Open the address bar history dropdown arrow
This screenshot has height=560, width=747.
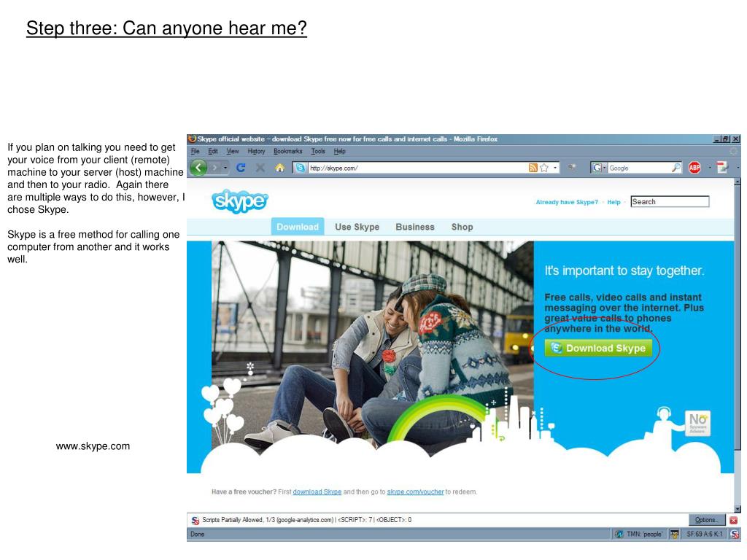point(555,168)
